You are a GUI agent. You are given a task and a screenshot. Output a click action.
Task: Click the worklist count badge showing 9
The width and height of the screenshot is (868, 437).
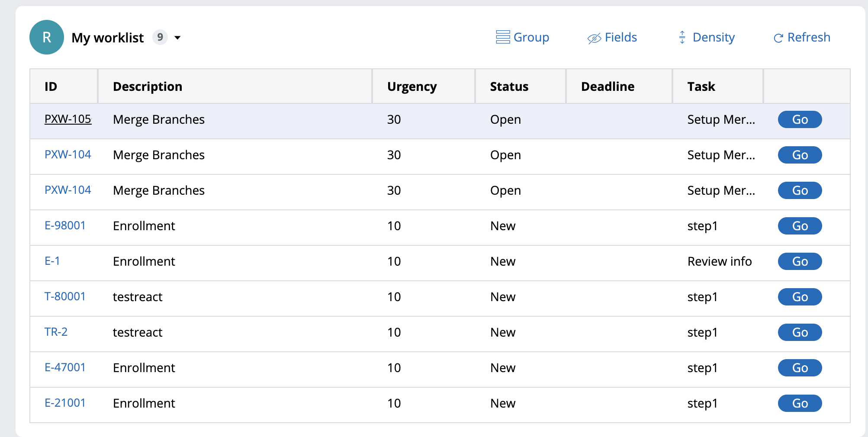point(160,37)
